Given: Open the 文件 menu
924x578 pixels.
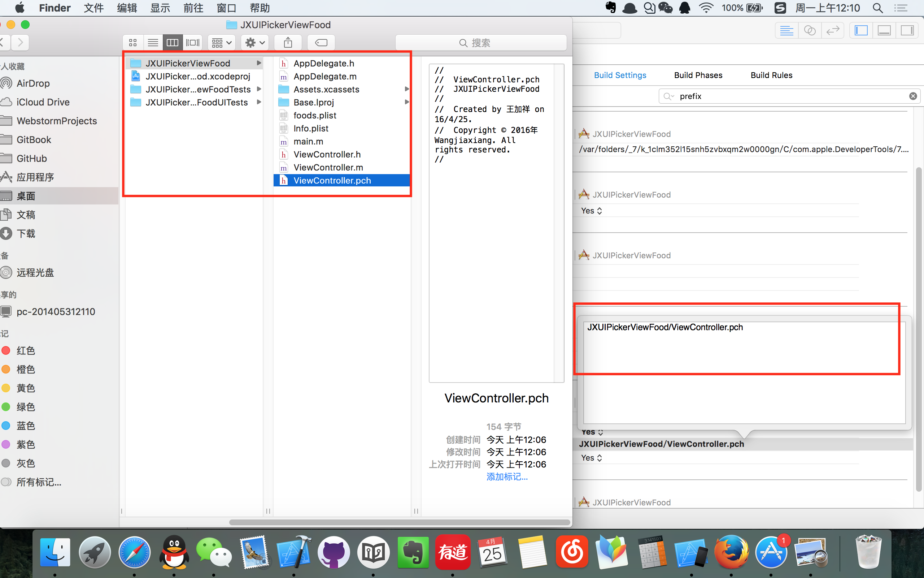Looking at the screenshot, I should click(93, 8).
